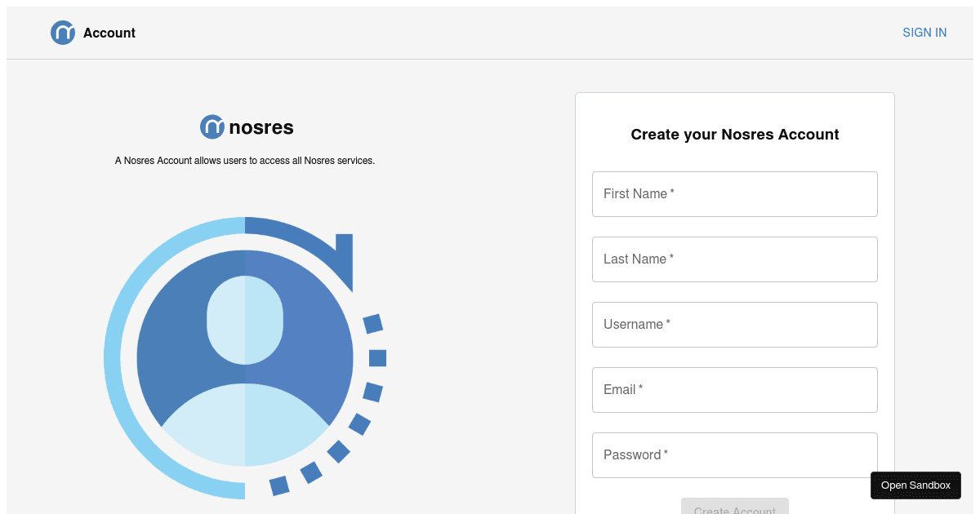Focus the Last Name input field

pyautogui.click(x=735, y=259)
